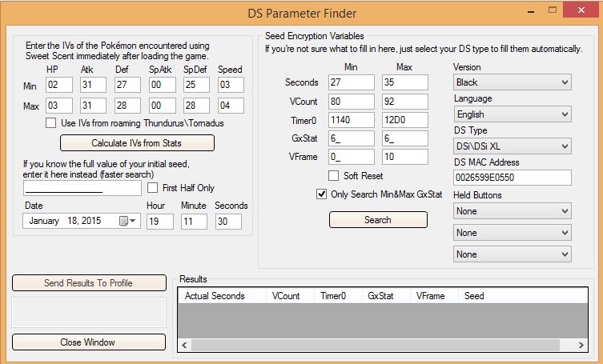Click the Close Window button
The width and height of the screenshot is (603, 364).
[88, 342]
